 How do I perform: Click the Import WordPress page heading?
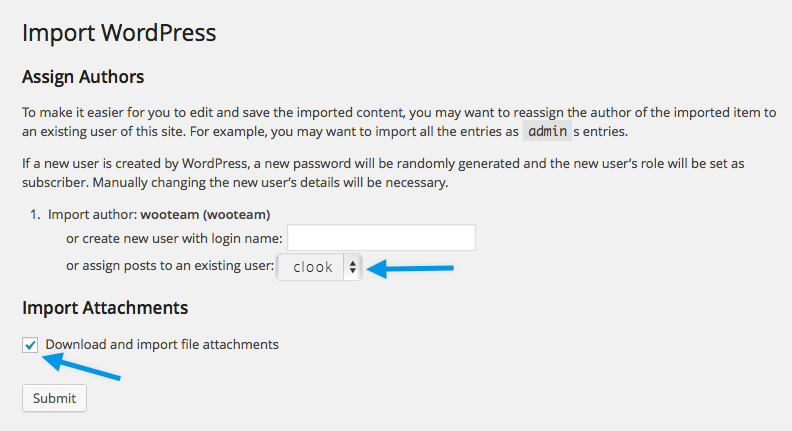(x=119, y=32)
